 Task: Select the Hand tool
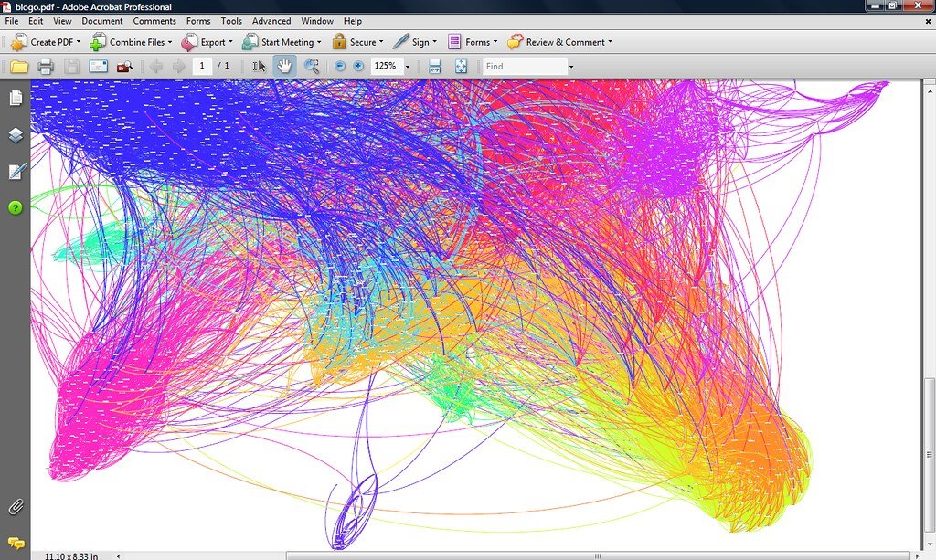[x=284, y=66]
